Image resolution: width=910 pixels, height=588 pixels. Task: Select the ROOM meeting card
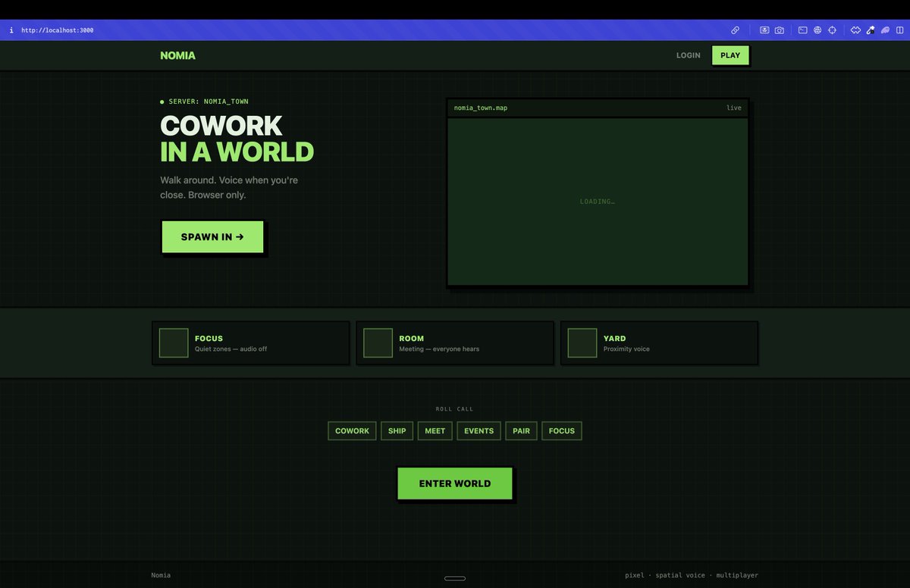[455, 343]
